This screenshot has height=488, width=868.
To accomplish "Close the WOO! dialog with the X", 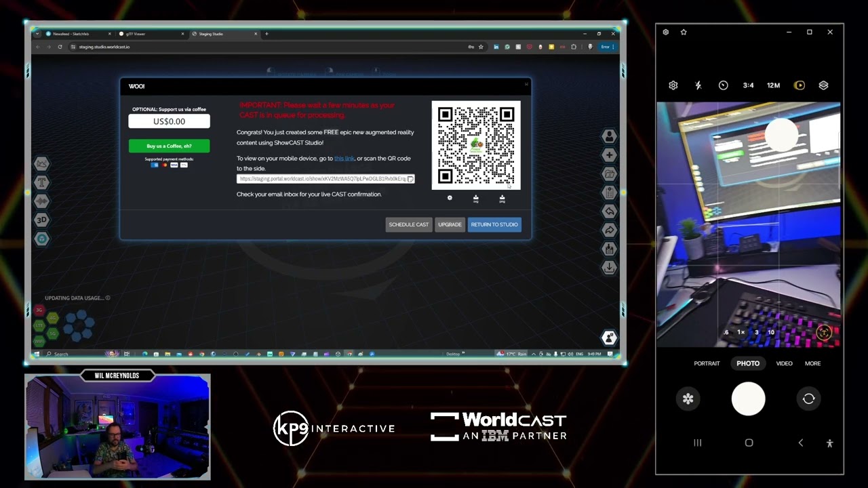I will coord(526,85).
